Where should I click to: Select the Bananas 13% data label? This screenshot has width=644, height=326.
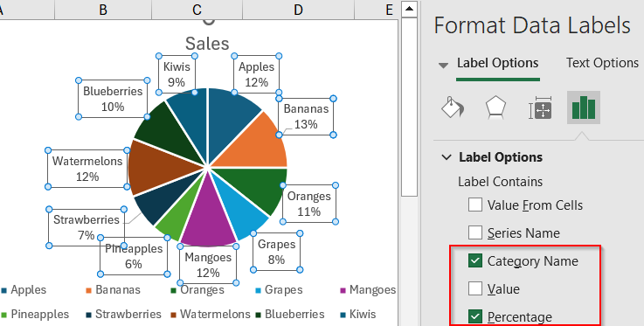pos(306,116)
